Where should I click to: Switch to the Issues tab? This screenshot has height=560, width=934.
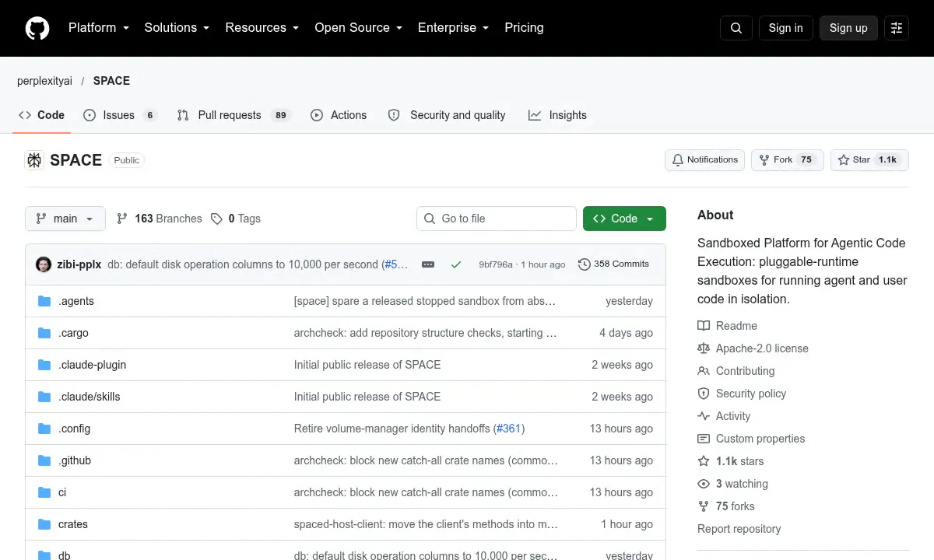point(120,115)
